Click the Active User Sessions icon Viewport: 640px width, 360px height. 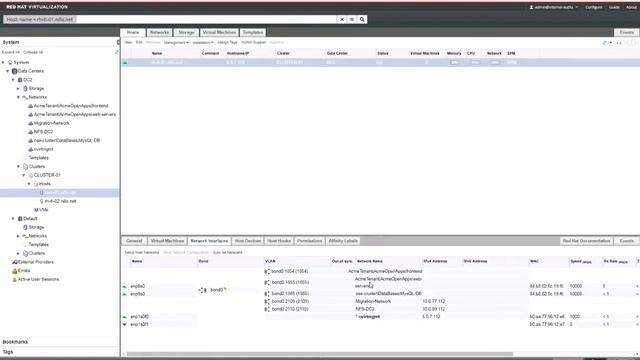pos(15,279)
